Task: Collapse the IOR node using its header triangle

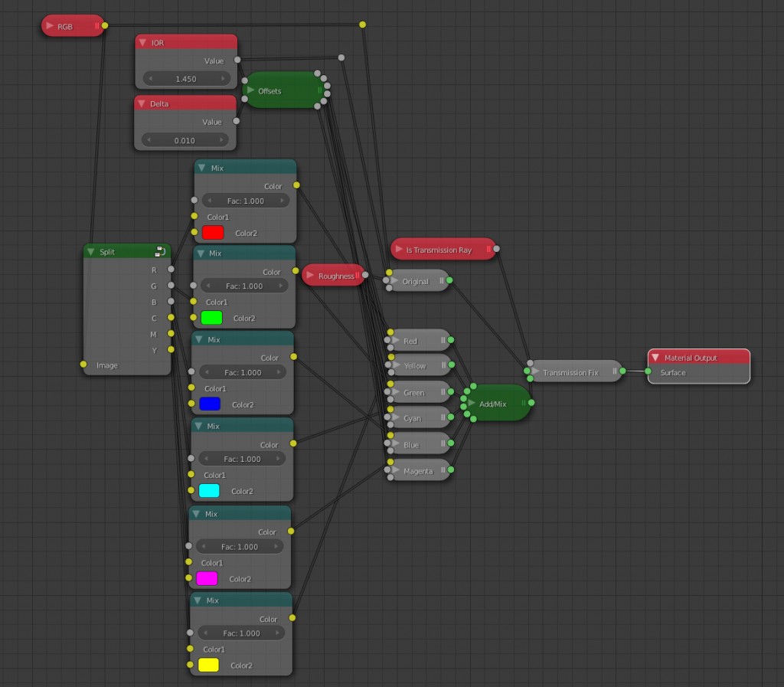Action: point(142,41)
